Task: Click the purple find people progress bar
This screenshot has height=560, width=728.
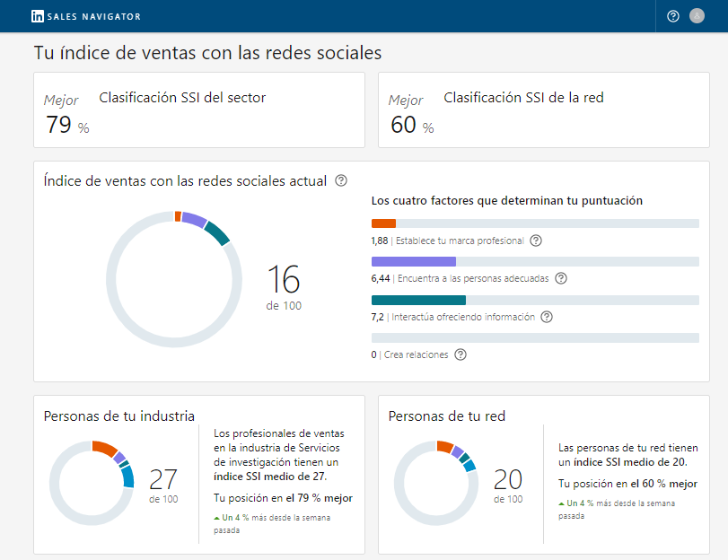Action: (x=414, y=261)
